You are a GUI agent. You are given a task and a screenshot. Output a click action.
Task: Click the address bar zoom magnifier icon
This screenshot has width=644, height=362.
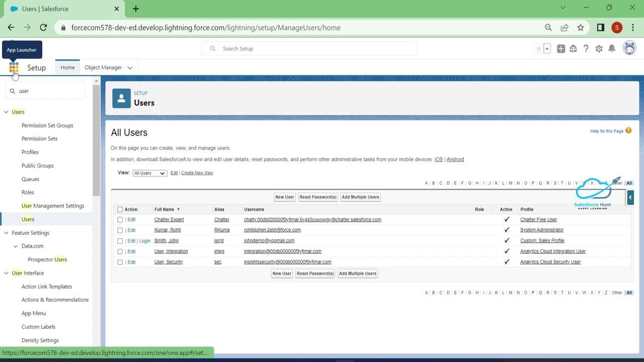(548, 28)
